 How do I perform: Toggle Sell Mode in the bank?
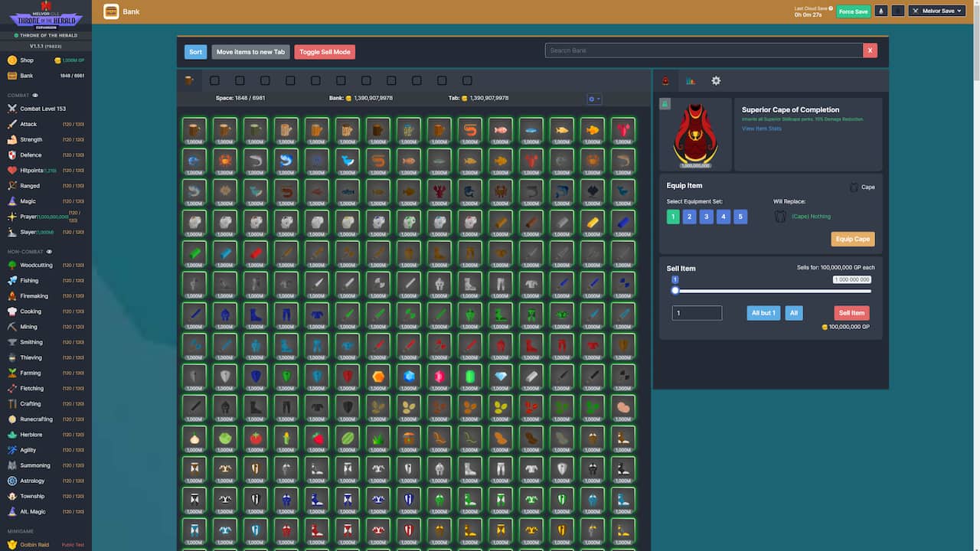325,52
